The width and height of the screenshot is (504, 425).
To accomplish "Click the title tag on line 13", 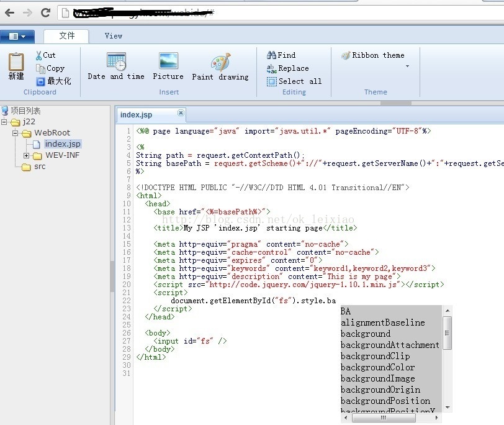I will 255,229.
